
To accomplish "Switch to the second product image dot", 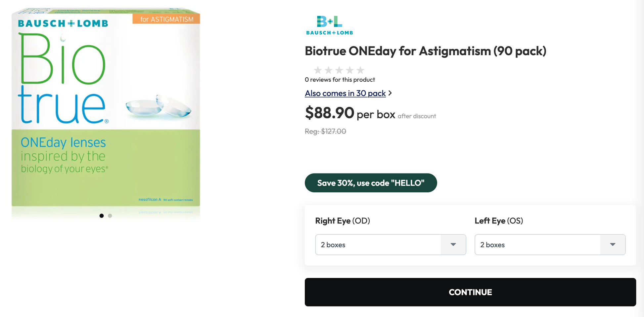I will 110,216.
